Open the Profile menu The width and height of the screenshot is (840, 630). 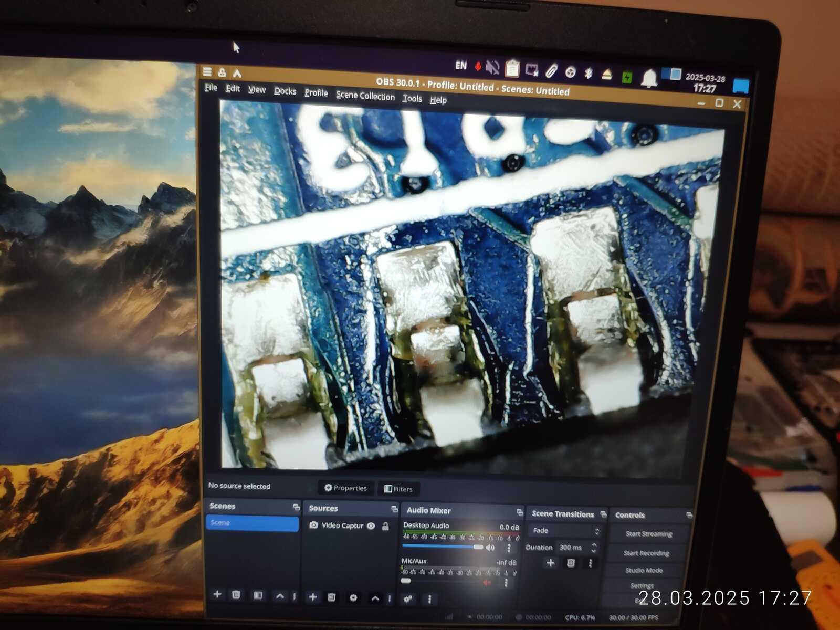coord(316,93)
